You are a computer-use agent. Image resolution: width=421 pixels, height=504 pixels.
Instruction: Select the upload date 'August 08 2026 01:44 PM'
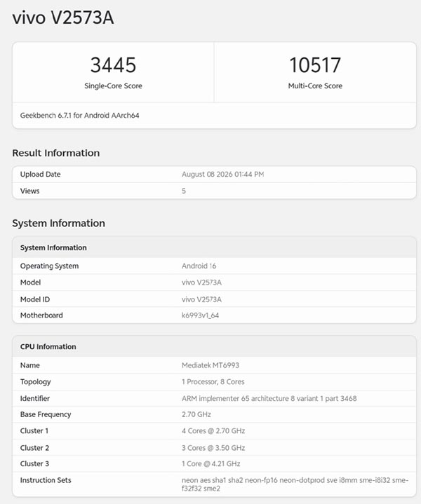coord(222,175)
